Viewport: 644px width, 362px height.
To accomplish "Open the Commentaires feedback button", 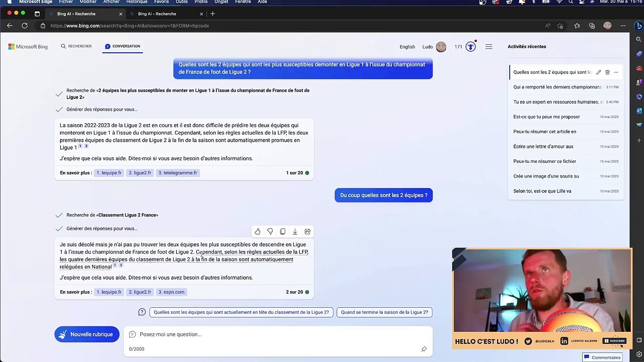I will tap(602, 357).
